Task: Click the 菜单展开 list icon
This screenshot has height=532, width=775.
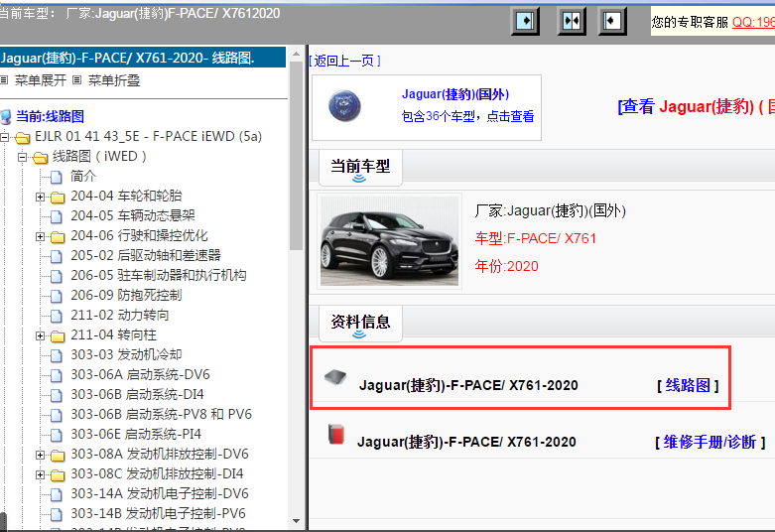Action: tap(4, 79)
